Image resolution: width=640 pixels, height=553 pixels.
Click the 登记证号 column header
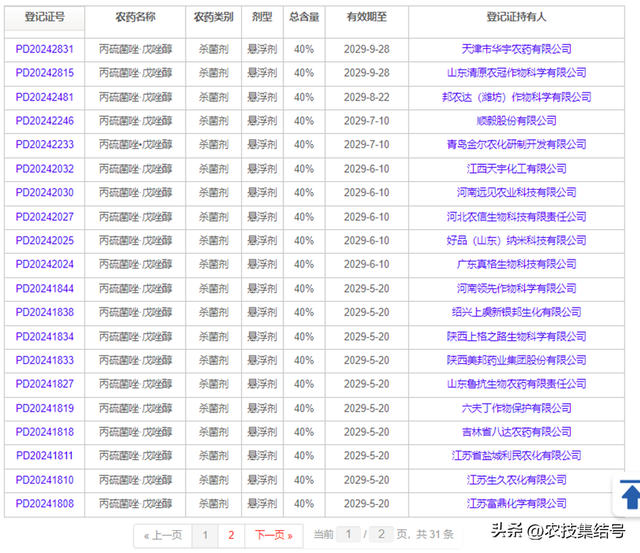click(44, 18)
